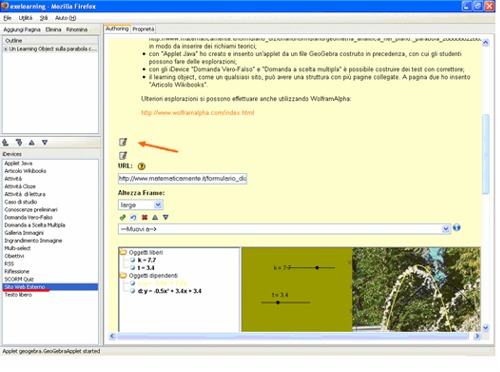Select Applet Java iDevice
The width and height of the screenshot is (500, 372).
[x=18, y=163]
